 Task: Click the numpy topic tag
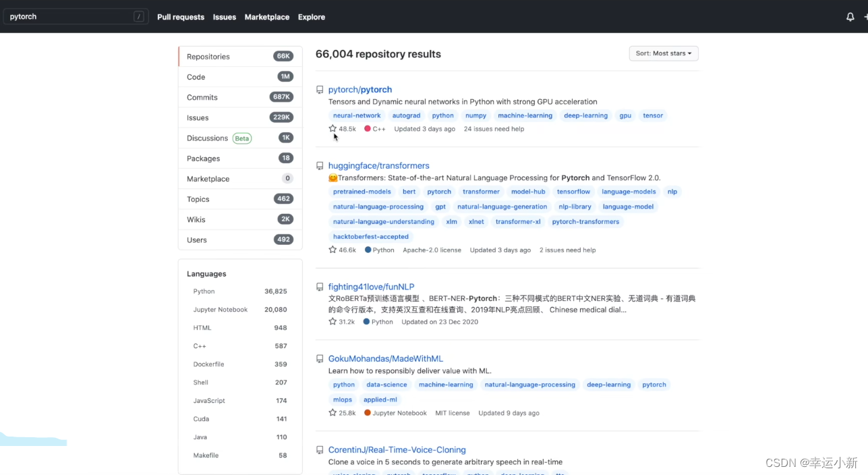[475, 115]
